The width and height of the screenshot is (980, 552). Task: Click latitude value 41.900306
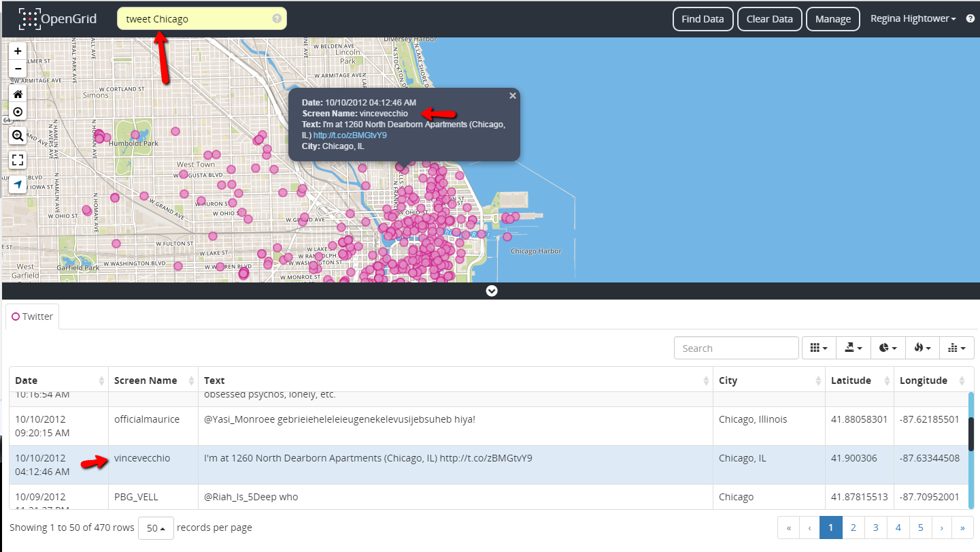click(854, 458)
